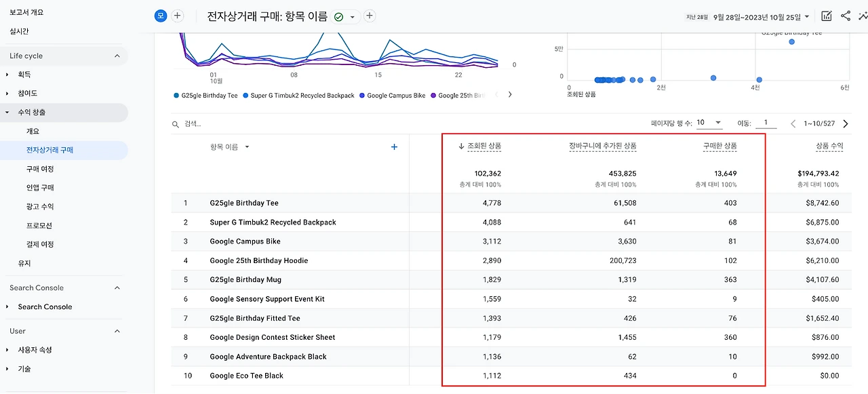Select 전자상거래 구매 in the sidebar
868x394 pixels.
tap(50, 150)
